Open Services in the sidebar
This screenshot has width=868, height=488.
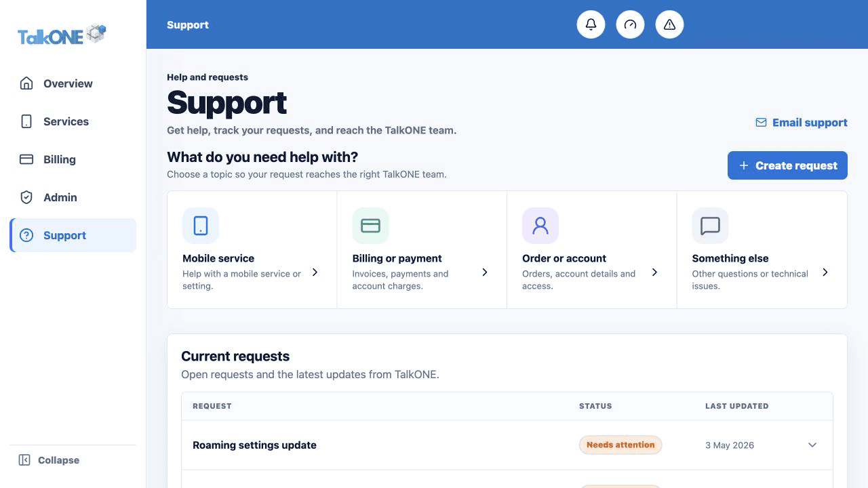point(73,121)
